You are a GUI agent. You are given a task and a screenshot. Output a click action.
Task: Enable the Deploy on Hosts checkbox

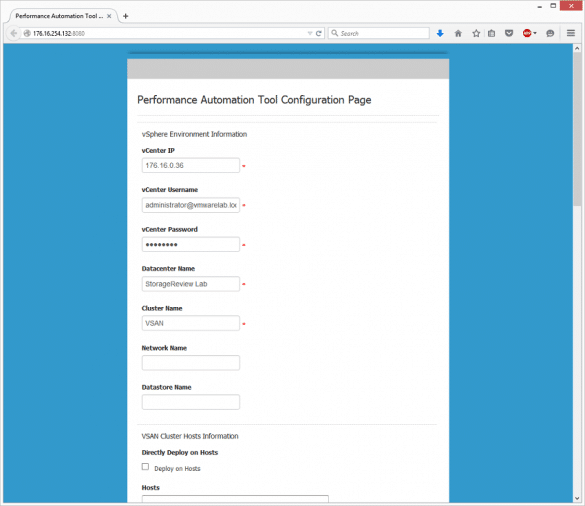tap(146, 467)
